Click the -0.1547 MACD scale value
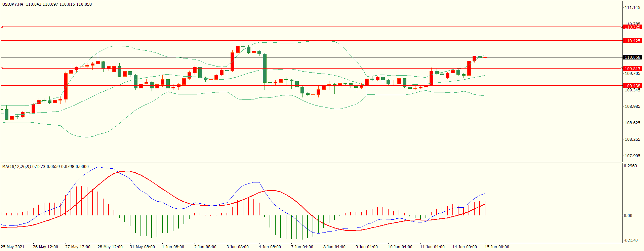The height and width of the screenshot is (251, 644). [631, 241]
